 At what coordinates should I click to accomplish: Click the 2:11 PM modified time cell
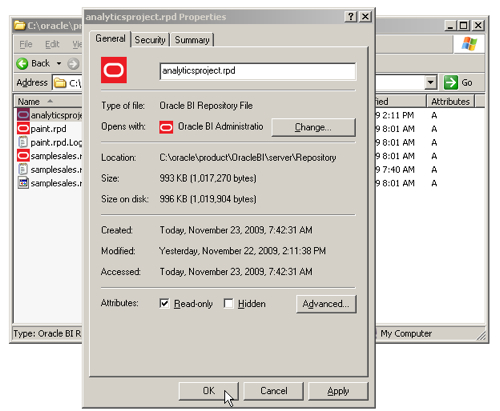395,115
